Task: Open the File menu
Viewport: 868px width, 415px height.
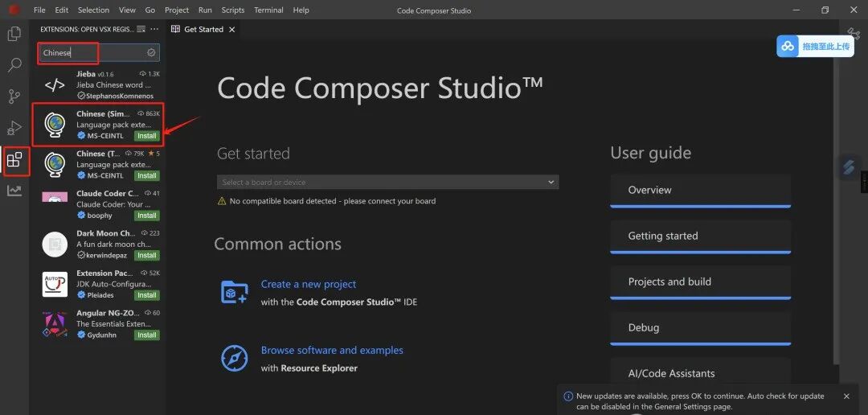Action: (39, 10)
